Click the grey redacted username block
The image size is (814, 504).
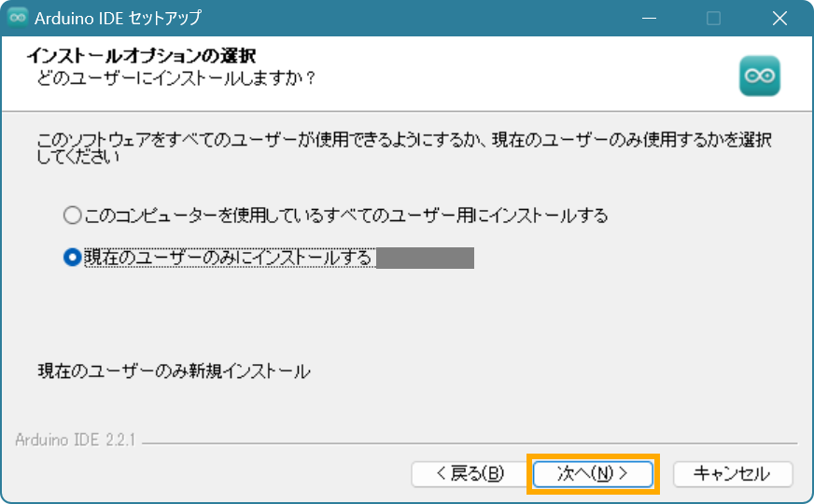[425, 259]
